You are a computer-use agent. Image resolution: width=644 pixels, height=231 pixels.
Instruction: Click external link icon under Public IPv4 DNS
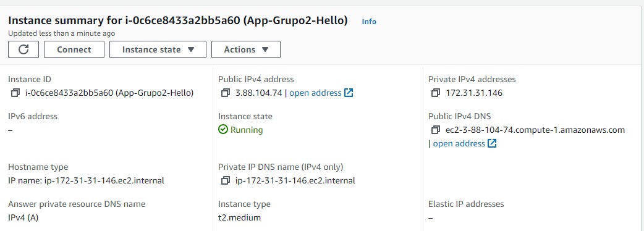click(x=492, y=143)
